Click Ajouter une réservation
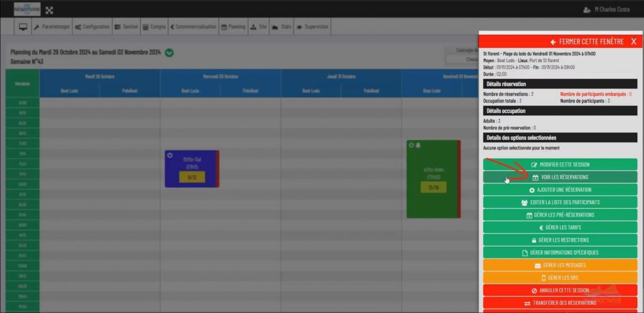644x313 pixels. [560, 190]
